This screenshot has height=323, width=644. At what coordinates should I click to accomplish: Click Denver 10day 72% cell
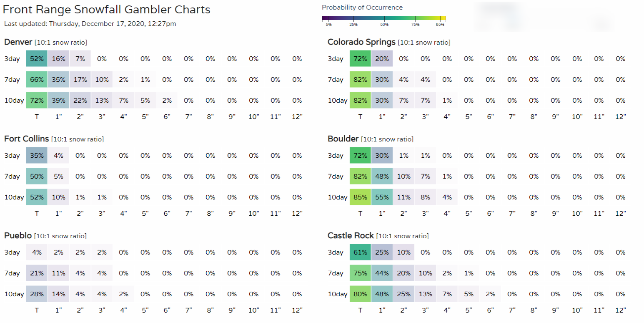pyautogui.click(x=37, y=100)
